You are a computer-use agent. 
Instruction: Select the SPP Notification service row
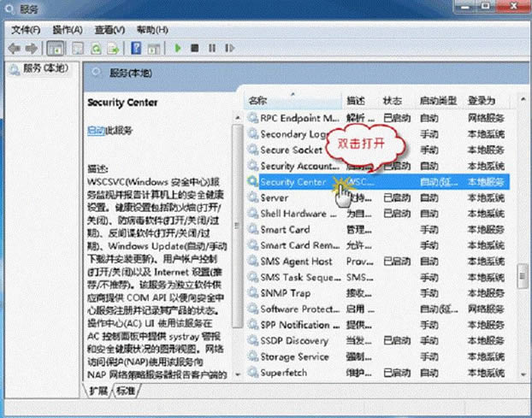click(x=377, y=325)
